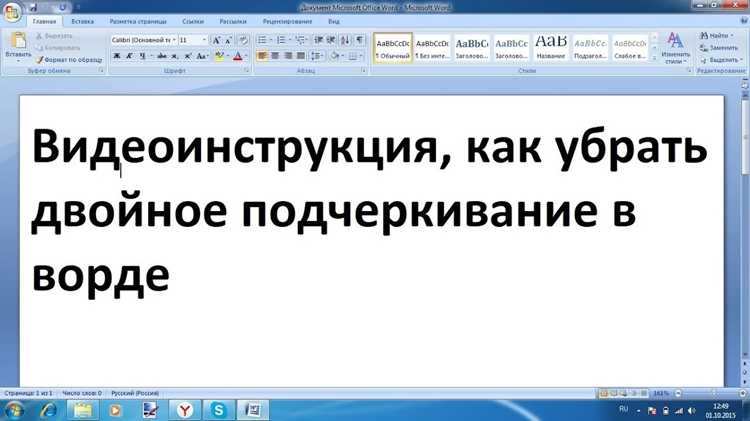Open the font size 11 dropdown
Screen dimensions: 750x421
click(x=205, y=40)
